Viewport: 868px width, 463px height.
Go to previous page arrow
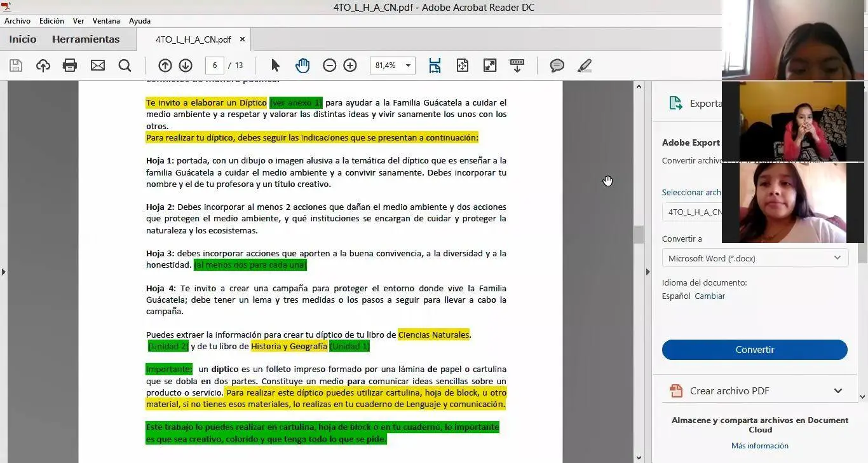point(165,66)
